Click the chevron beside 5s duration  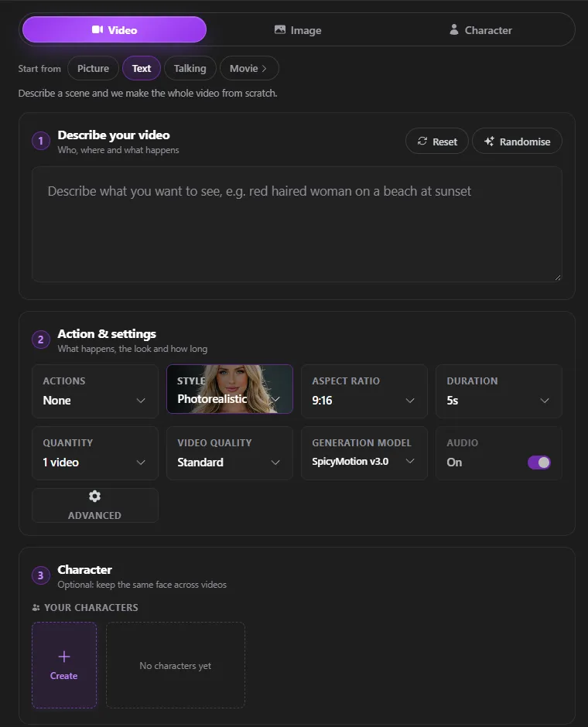point(545,400)
